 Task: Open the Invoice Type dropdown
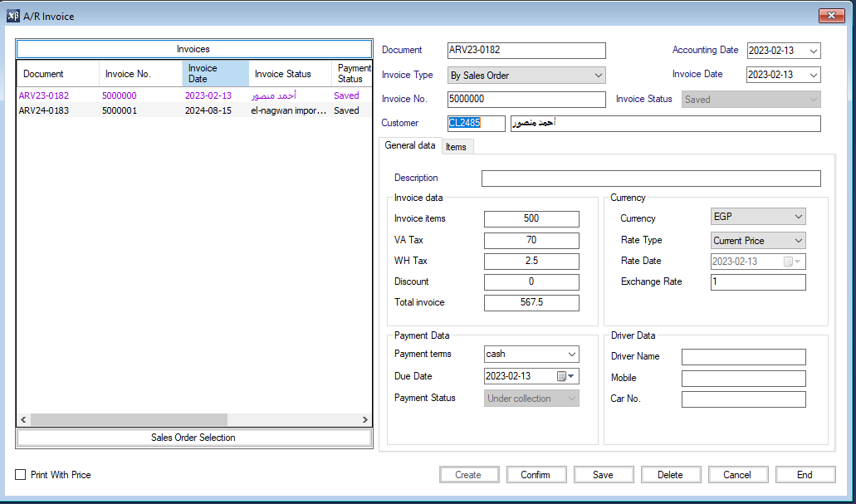[526, 76]
